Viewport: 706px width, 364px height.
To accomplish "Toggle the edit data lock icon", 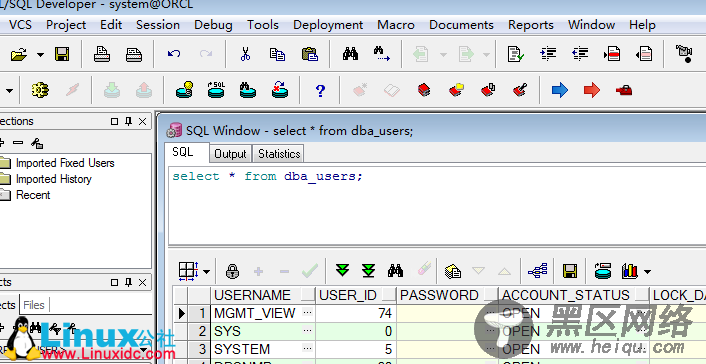I will point(232,271).
